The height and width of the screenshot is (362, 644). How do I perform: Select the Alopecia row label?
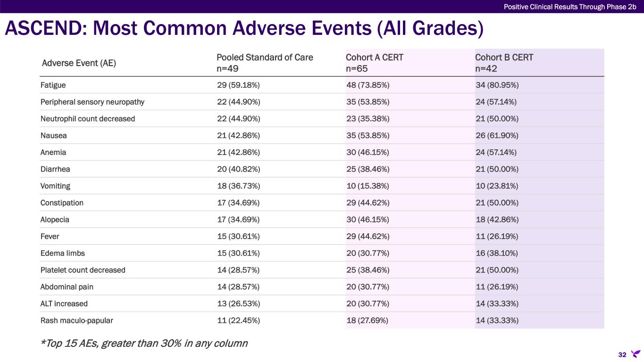coord(55,220)
